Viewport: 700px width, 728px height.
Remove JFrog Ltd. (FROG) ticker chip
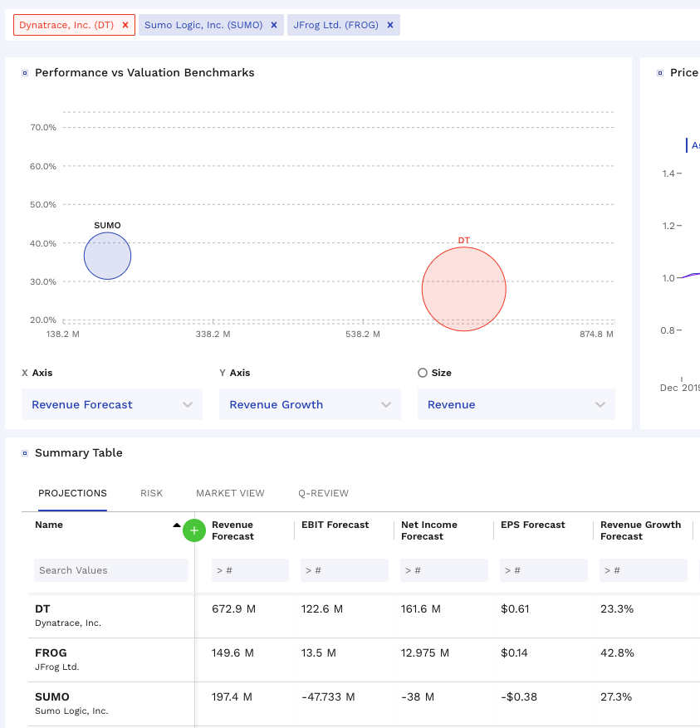[x=389, y=25]
